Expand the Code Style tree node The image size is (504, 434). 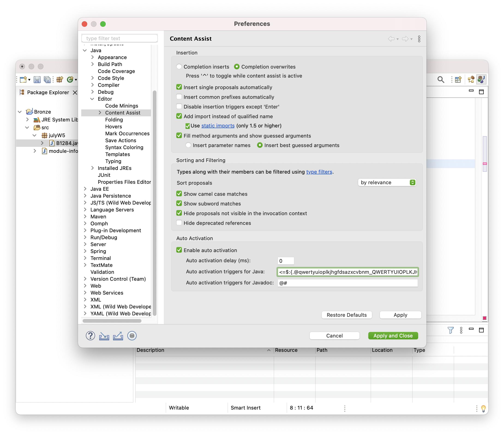(x=93, y=78)
